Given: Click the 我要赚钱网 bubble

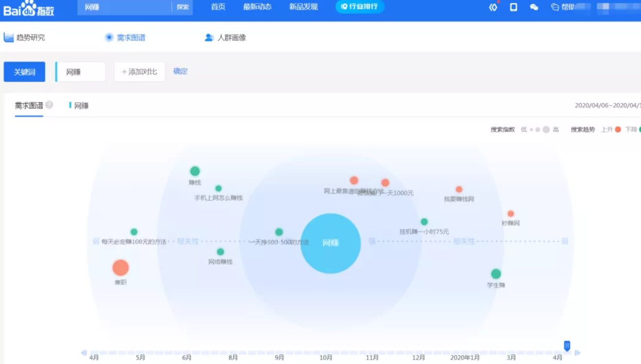Looking at the screenshot, I should (x=459, y=190).
